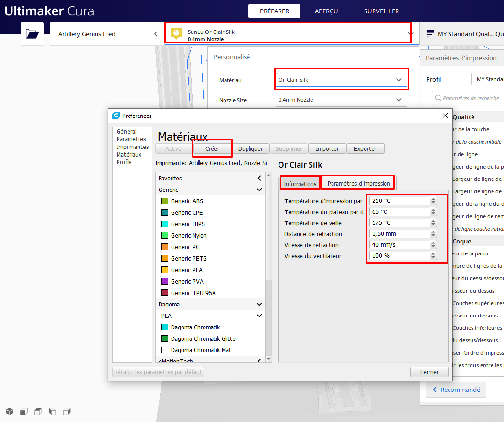Select Generic CPE in materials list
Image resolution: width=504 pixels, height=422 pixels.
coord(211,212)
